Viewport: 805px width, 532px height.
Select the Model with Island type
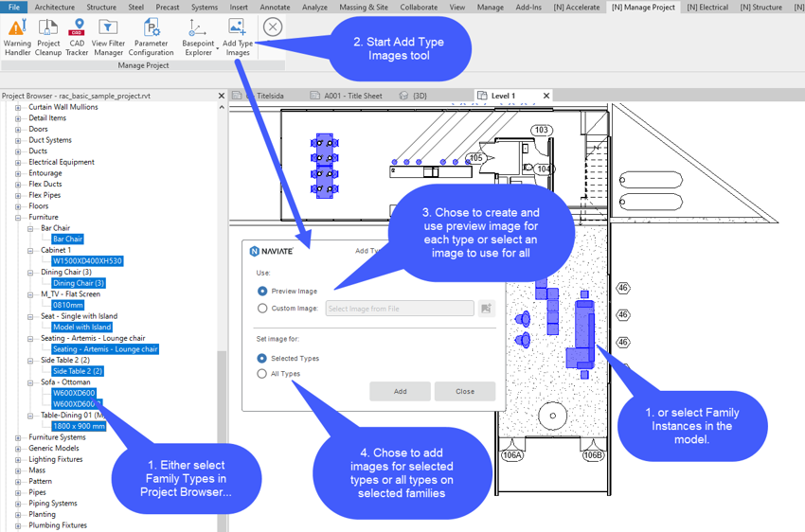click(x=82, y=328)
